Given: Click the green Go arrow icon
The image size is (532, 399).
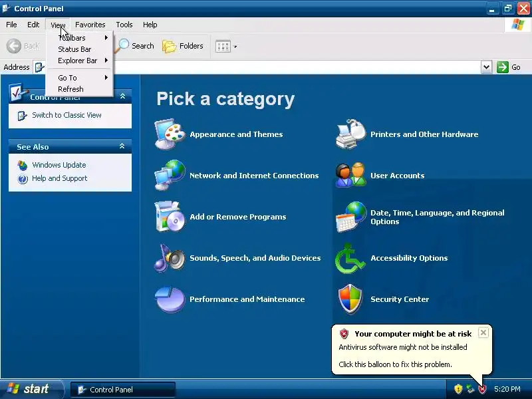Looking at the screenshot, I should pyautogui.click(x=503, y=67).
